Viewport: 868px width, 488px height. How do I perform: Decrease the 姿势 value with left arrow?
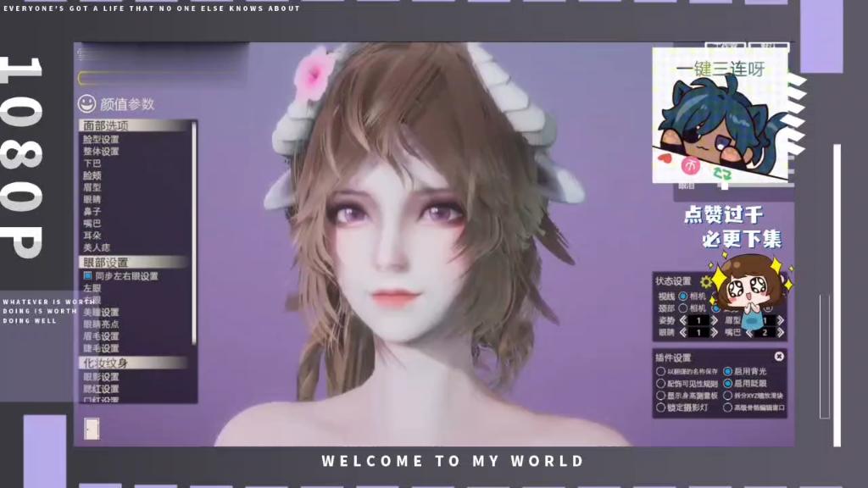683,320
